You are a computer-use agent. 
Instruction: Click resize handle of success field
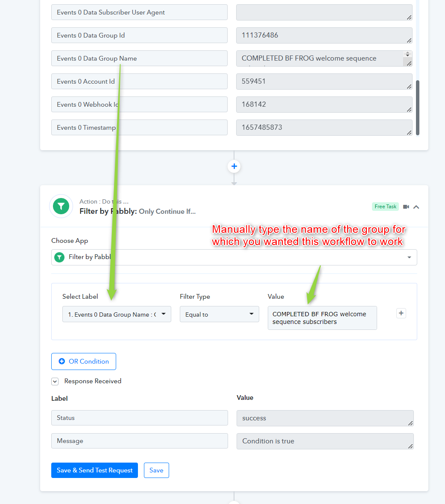point(410,423)
